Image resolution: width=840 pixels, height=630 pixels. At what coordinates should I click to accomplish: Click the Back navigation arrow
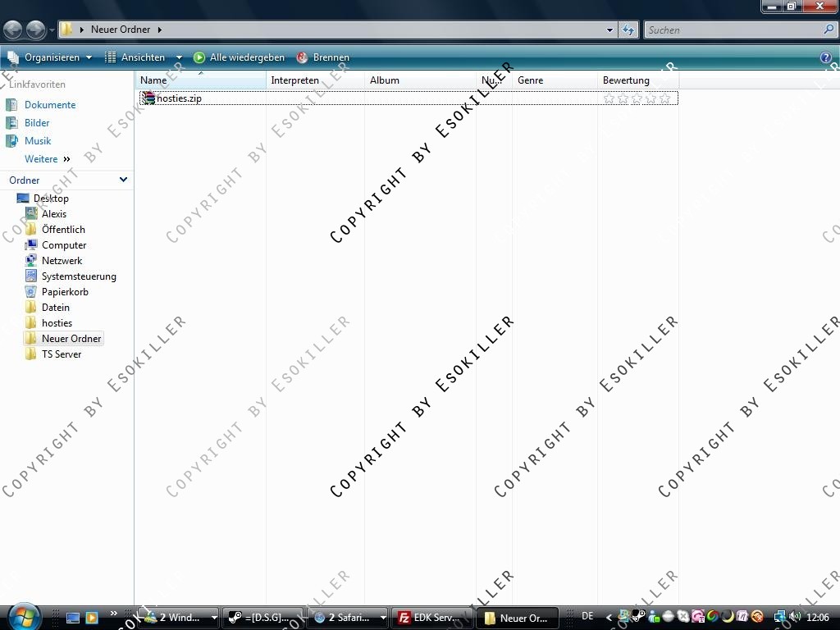point(12,30)
